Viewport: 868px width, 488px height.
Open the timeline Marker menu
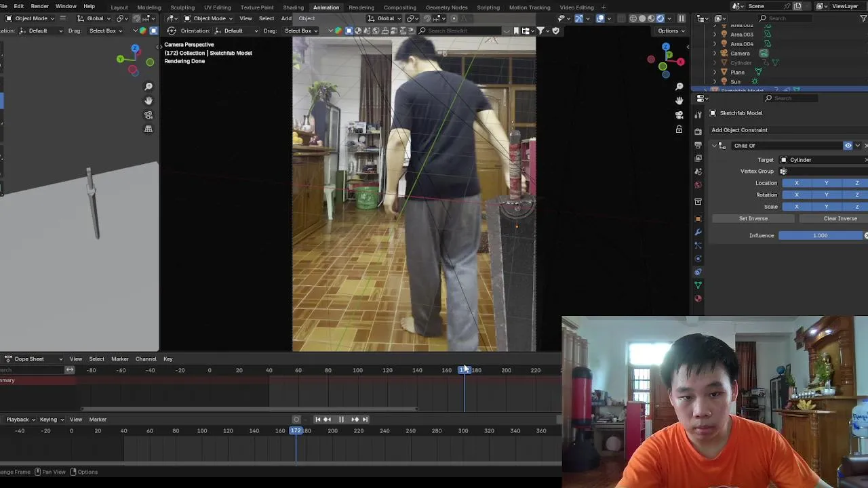coord(98,420)
